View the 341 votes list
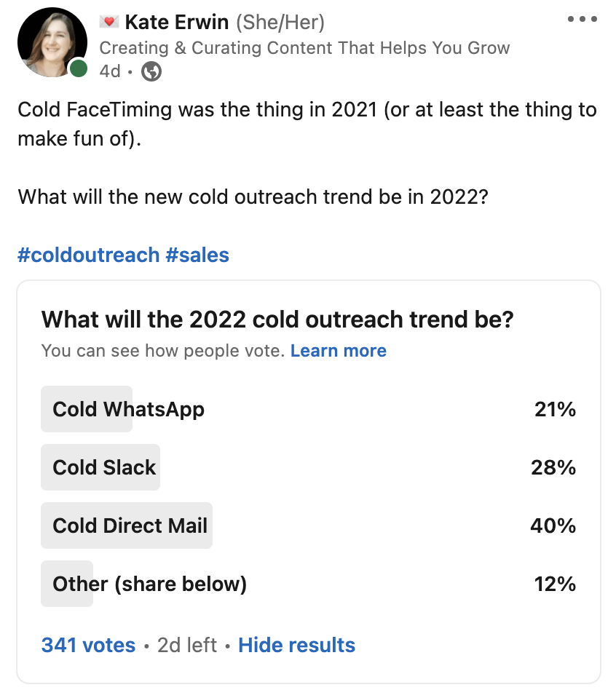The width and height of the screenshot is (616, 690). (88, 645)
